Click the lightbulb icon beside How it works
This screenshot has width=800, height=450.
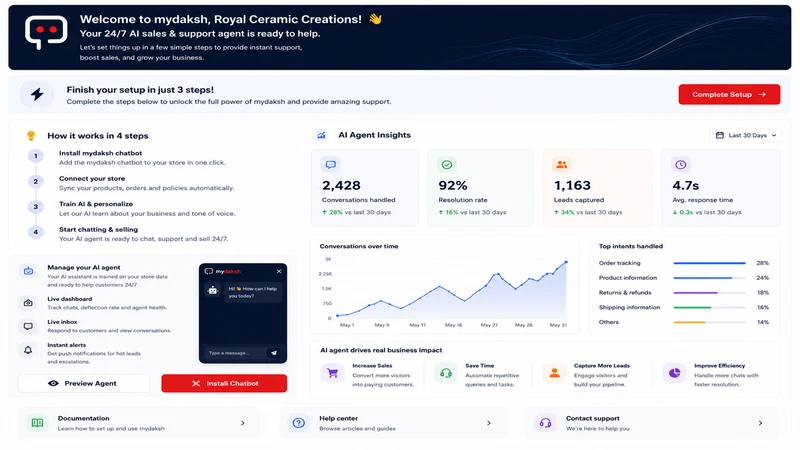click(31, 136)
